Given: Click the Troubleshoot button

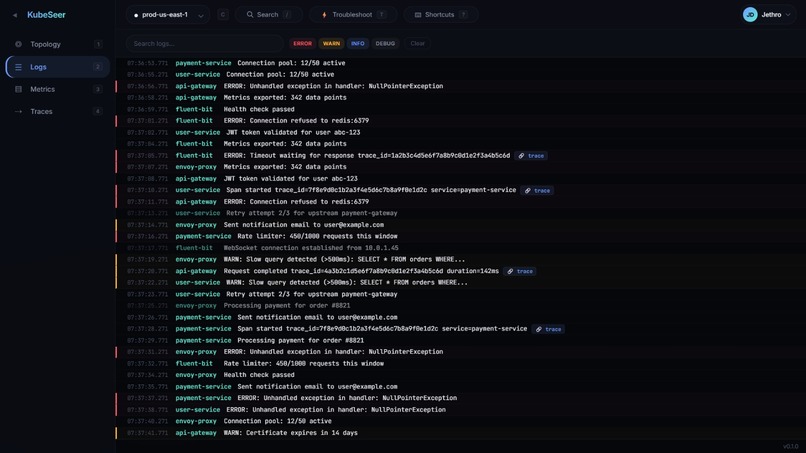Looking at the screenshot, I should (x=353, y=15).
